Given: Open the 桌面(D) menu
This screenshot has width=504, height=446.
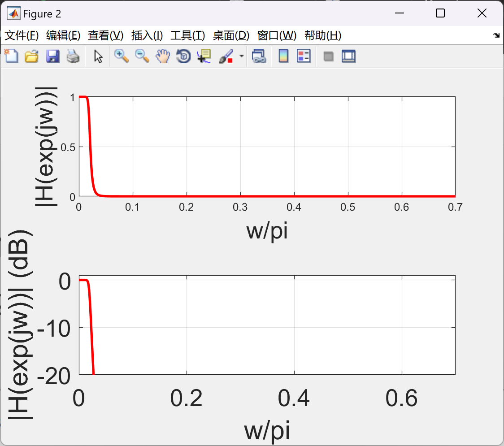Looking at the screenshot, I should point(231,35).
